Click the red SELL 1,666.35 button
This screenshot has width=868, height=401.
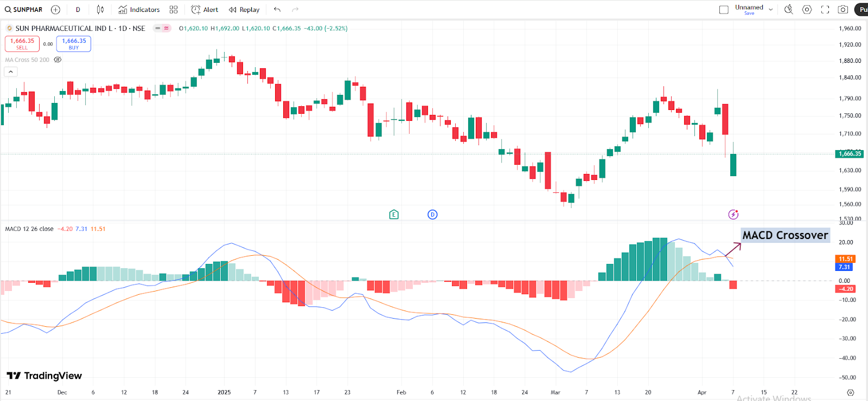coord(22,44)
